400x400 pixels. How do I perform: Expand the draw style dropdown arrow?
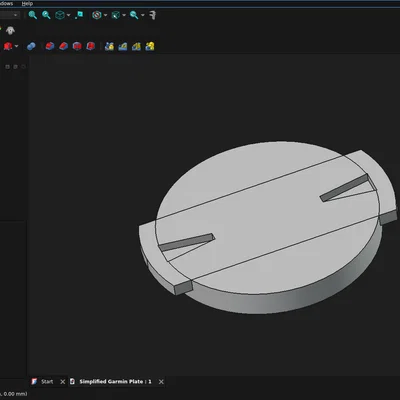105,15
